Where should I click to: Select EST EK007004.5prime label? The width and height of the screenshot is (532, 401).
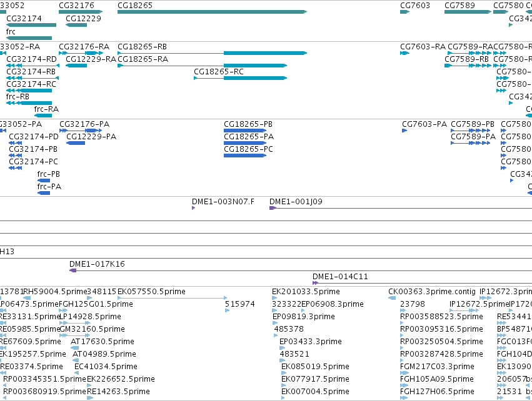tap(315, 392)
